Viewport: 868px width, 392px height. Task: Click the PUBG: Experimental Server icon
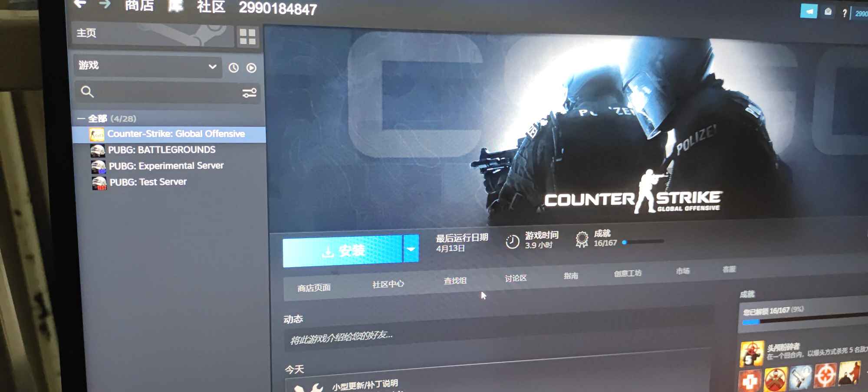click(x=99, y=167)
